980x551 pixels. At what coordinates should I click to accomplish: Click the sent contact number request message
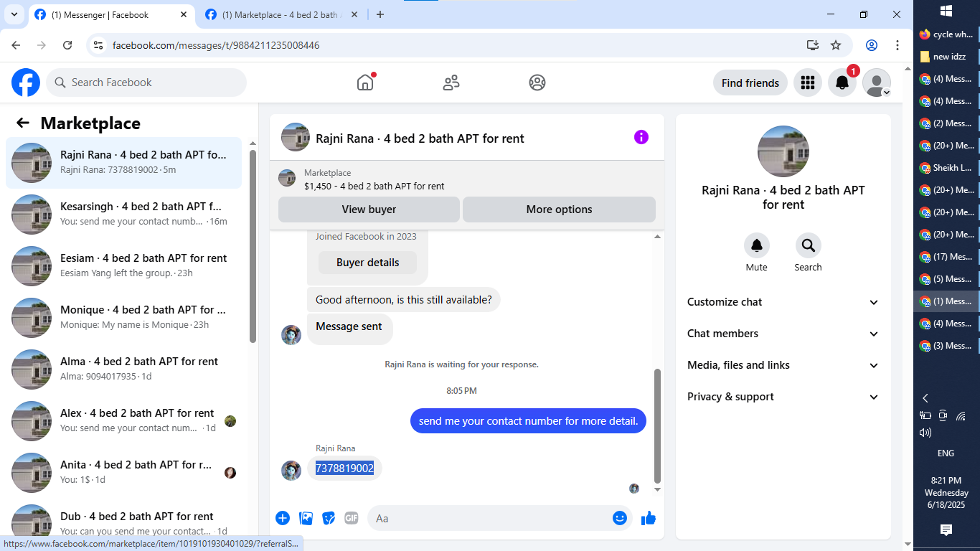pyautogui.click(x=528, y=421)
